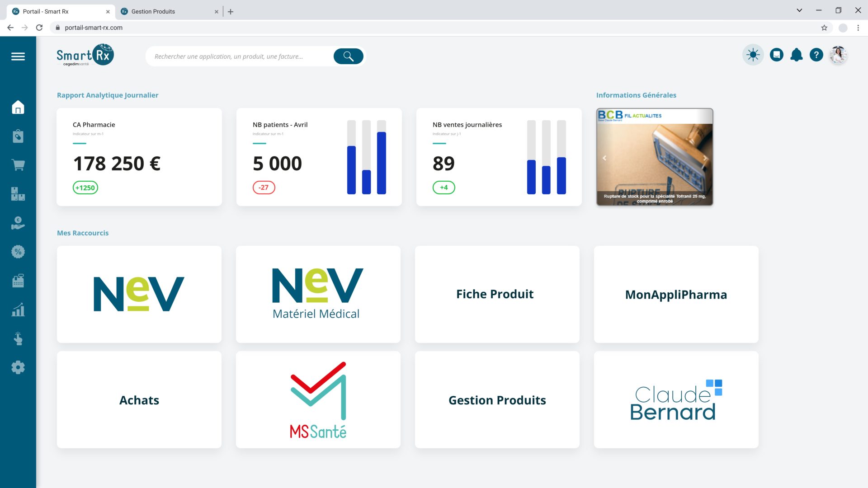Open the hand pointer sidebar icon

tap(18, 338)
